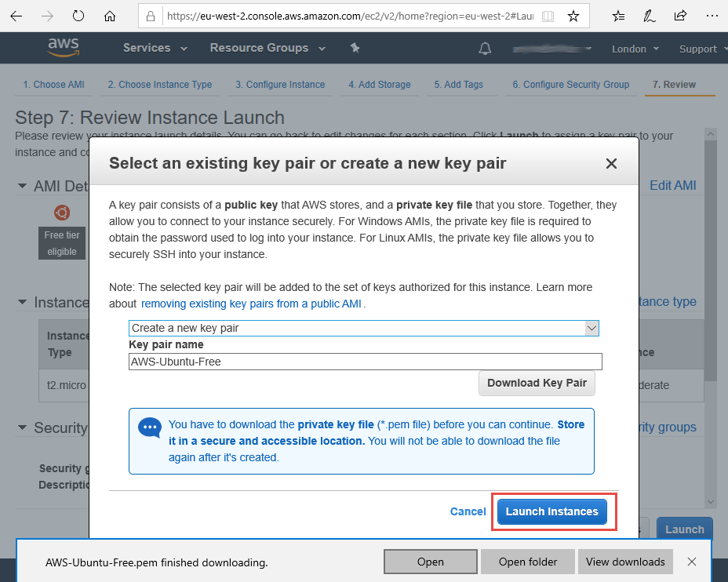
Task: Dismiss the download notification bar
Action: point(692,562)
